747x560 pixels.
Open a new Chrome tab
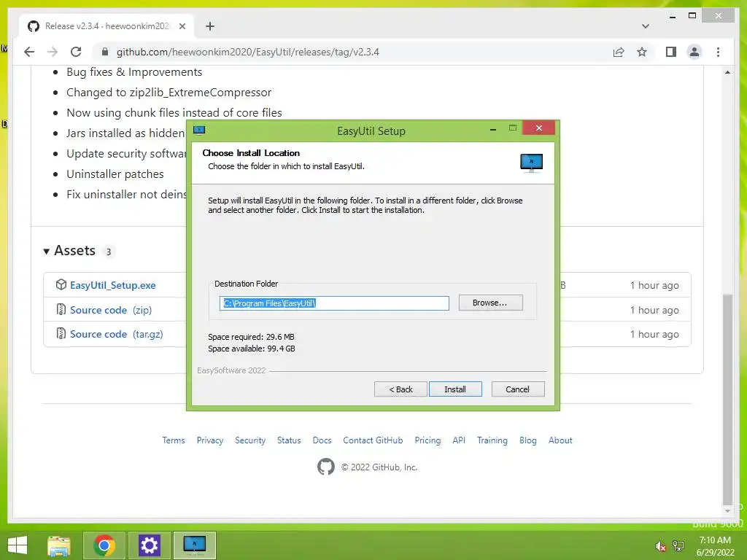pyautogui.click(x=210, y=26)
